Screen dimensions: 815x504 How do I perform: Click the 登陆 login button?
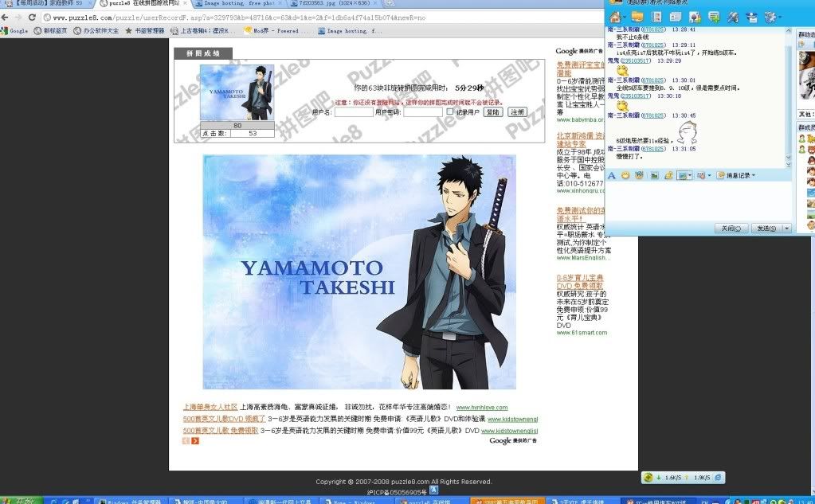(x=492, y=111)
